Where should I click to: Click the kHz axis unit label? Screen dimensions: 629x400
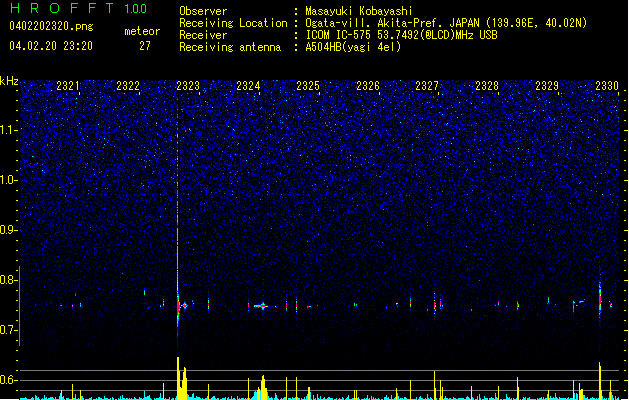(9, 81)
